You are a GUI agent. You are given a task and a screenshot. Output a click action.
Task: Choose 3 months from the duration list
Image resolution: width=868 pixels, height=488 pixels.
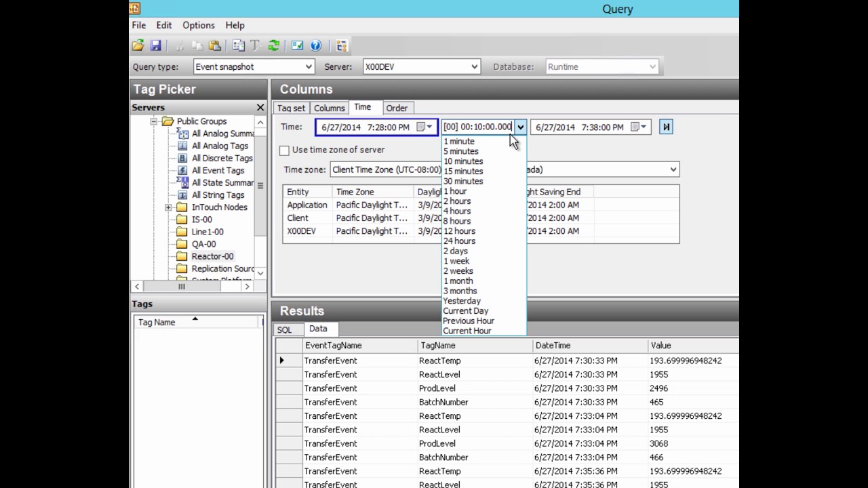484,291
